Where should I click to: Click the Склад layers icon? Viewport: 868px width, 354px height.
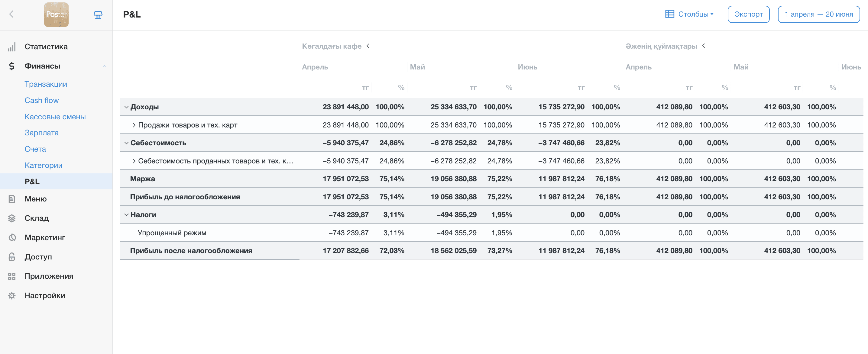12,218
